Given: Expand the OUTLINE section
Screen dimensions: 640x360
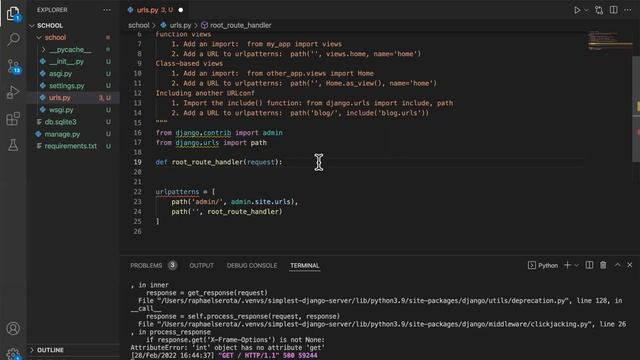Looking at the screenshot, I should tap(50, 350).
